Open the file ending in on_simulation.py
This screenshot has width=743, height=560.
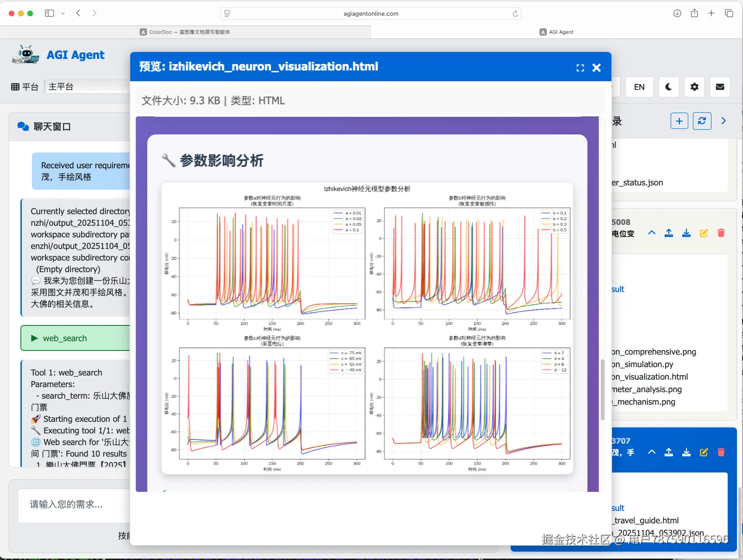(x=642, y=364)
